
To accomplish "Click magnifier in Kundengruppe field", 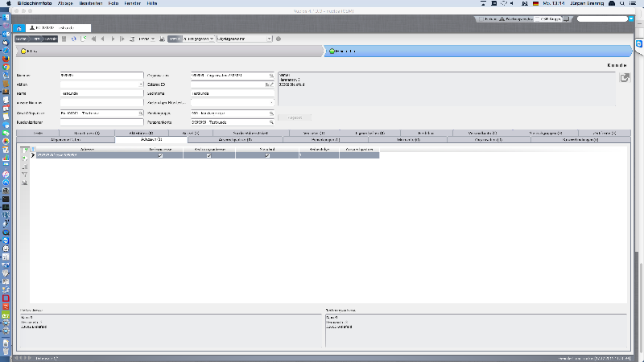I will 271,113.
